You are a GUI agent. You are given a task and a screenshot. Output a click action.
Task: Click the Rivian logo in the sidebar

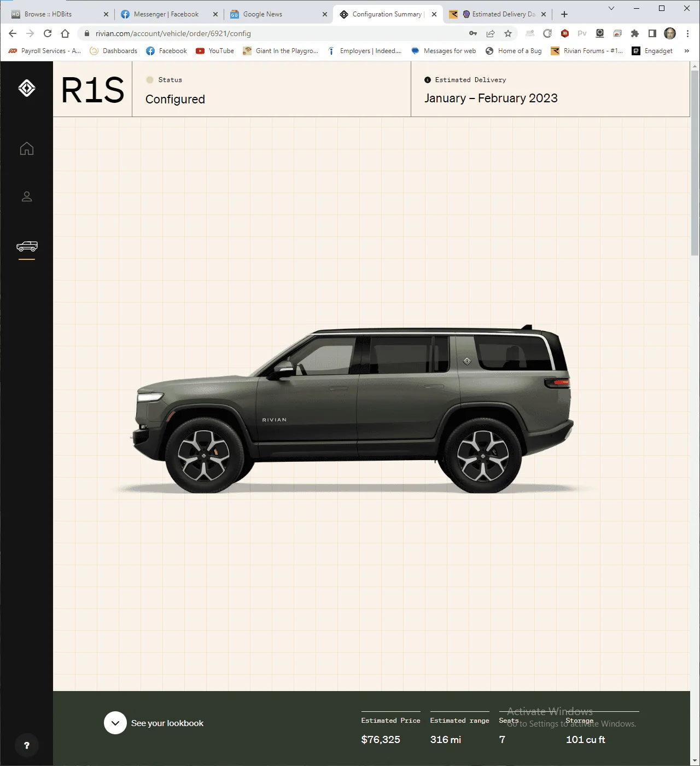coord(27,88)
